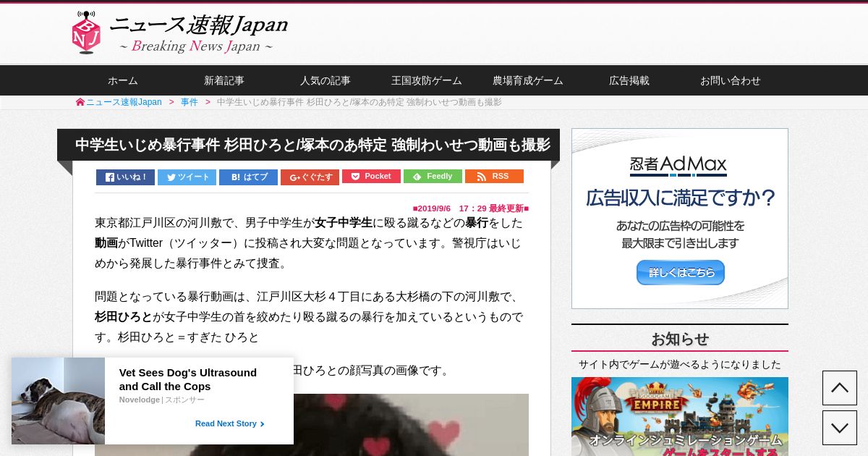The width and height of the screenshot is (868, 456).
Task: Subscribe via Feedly button
Action: [433, 177]
